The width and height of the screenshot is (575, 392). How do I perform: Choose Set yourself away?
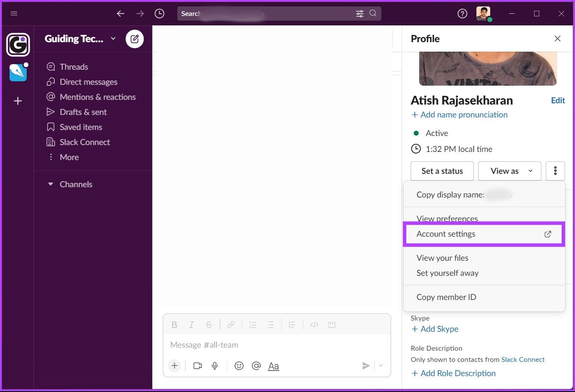484,273
